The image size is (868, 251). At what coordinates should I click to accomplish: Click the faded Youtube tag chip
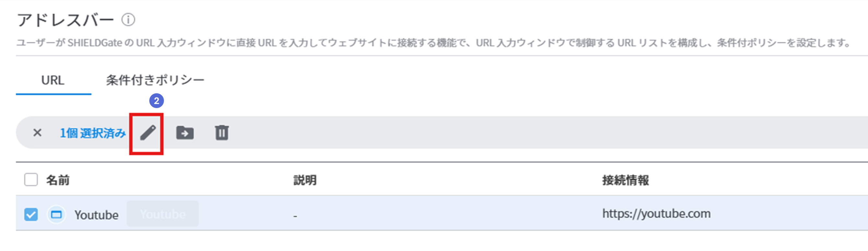tap(163, 214)
